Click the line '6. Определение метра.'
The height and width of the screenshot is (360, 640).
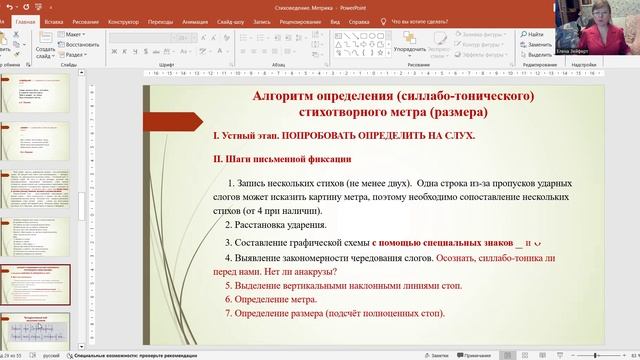click(x=271, y=299)
